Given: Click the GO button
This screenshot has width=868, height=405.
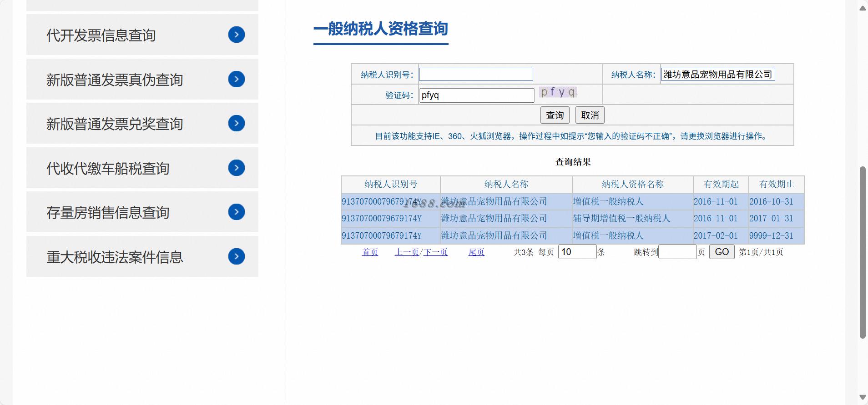Looking at the screenshot, I should (x=722, y=252).
